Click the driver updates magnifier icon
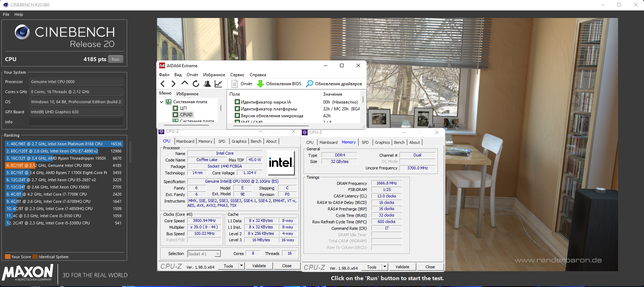 tap(309, 84)
